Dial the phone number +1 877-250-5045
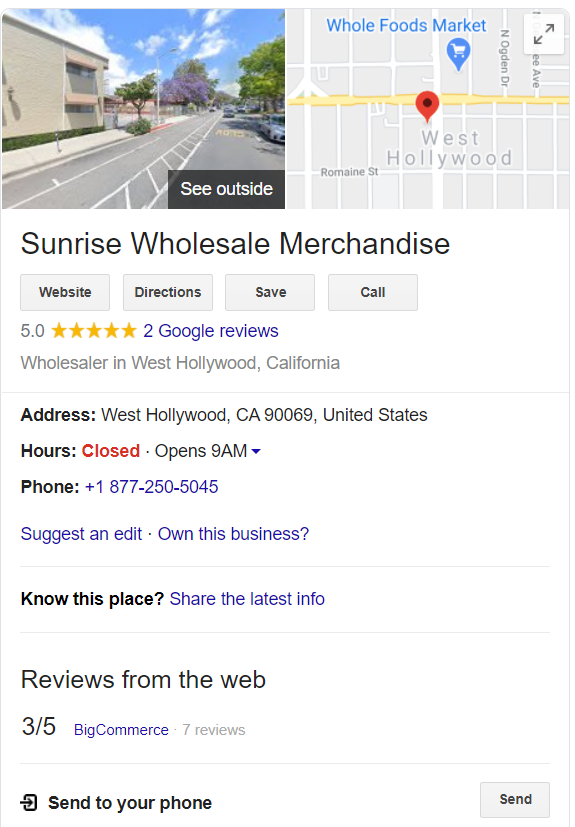575x827 pixels. 151,486
